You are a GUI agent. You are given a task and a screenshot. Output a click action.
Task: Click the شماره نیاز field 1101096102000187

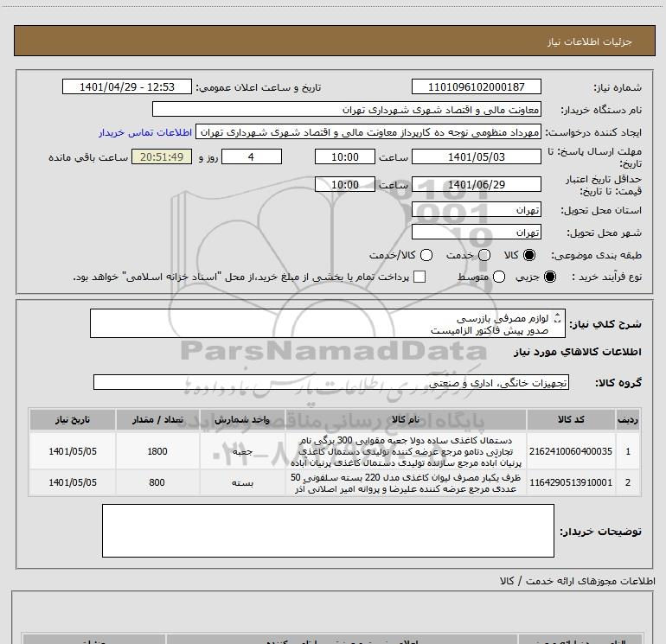click(476, 86)
